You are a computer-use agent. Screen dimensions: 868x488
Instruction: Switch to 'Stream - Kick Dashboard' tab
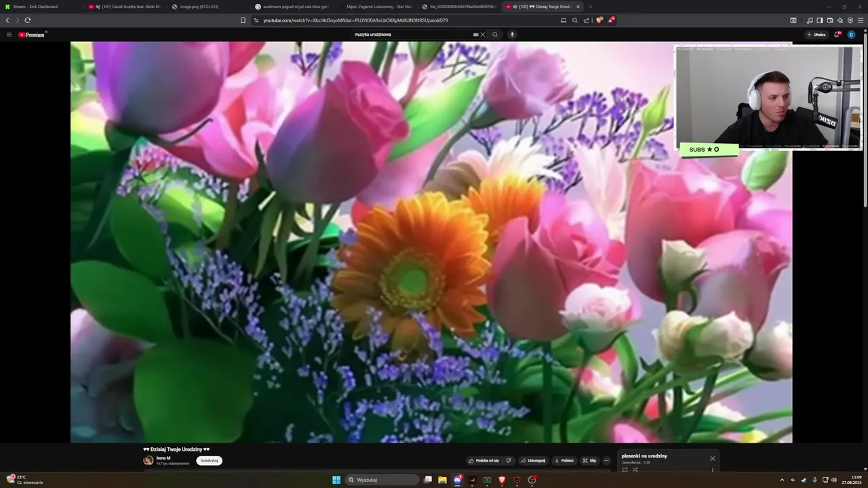41,6
